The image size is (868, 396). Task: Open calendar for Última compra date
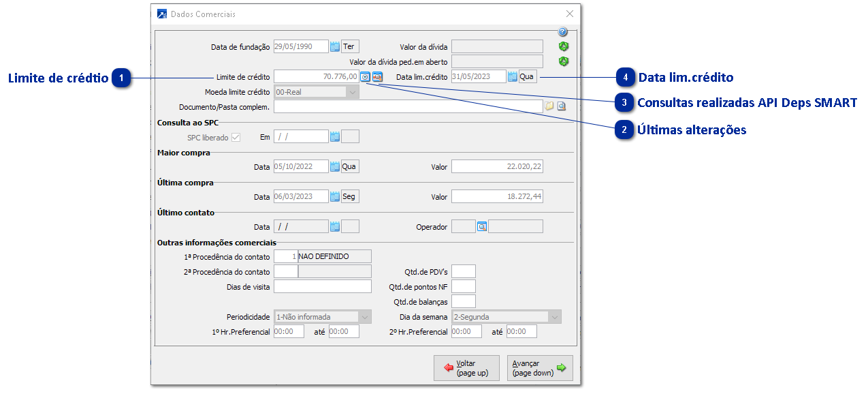(x=334, y=196)
